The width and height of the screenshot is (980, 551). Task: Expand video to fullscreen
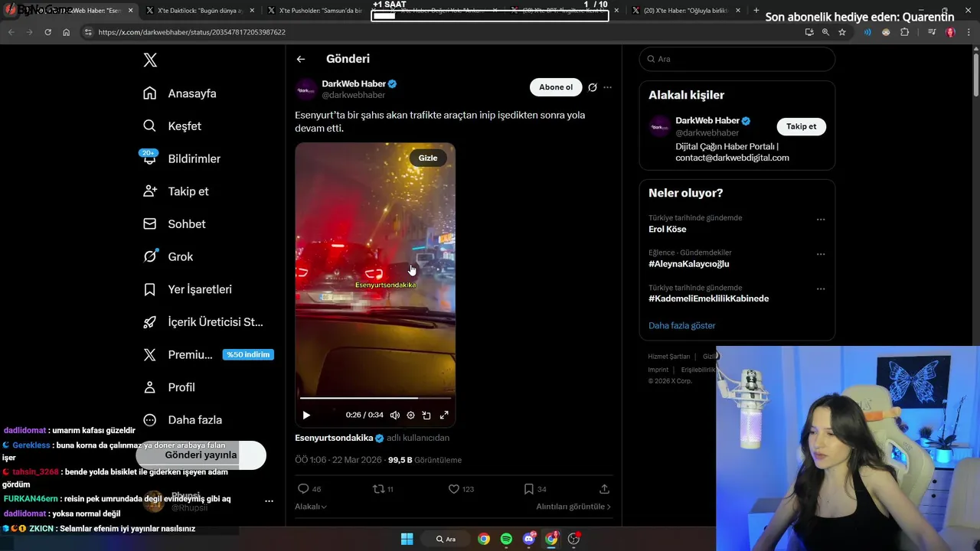(444, 415)
